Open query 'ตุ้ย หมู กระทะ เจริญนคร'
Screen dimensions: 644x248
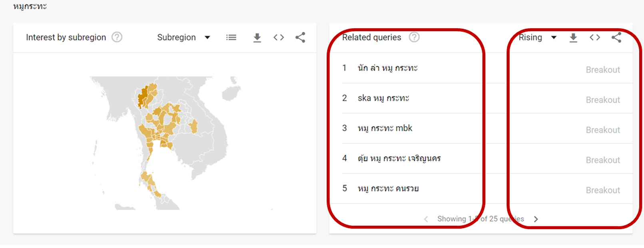(x=399, y=158)
